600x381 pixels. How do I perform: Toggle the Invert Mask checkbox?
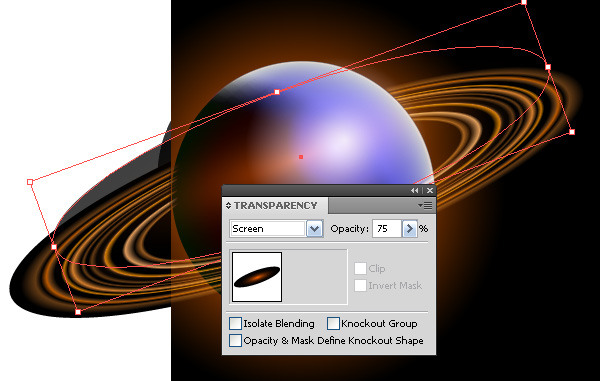click(360, 285)
